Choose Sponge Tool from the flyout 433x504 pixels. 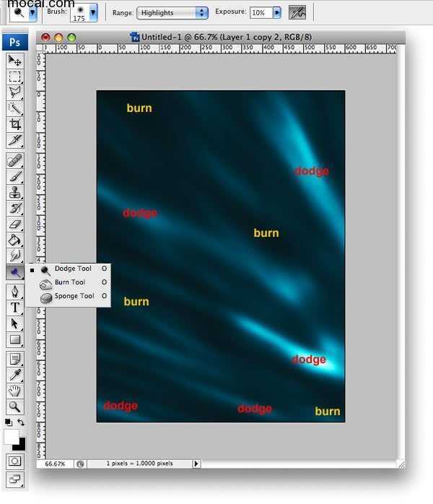pos(74,296)
